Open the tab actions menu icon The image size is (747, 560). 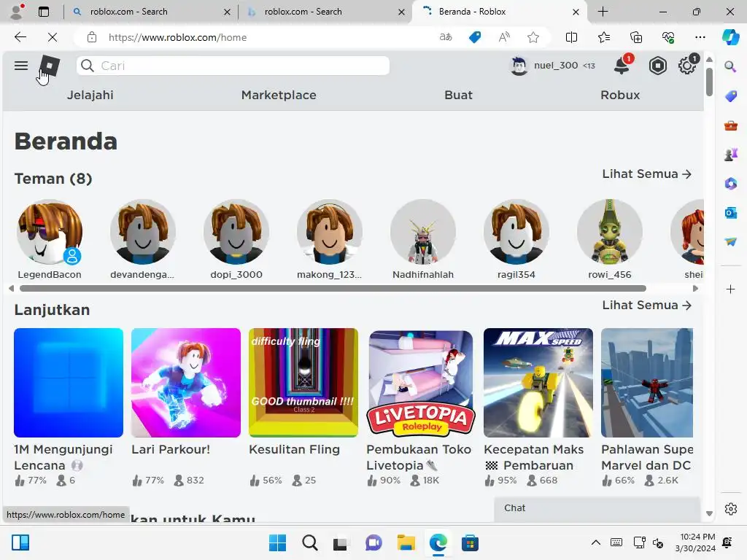point(43,12)
